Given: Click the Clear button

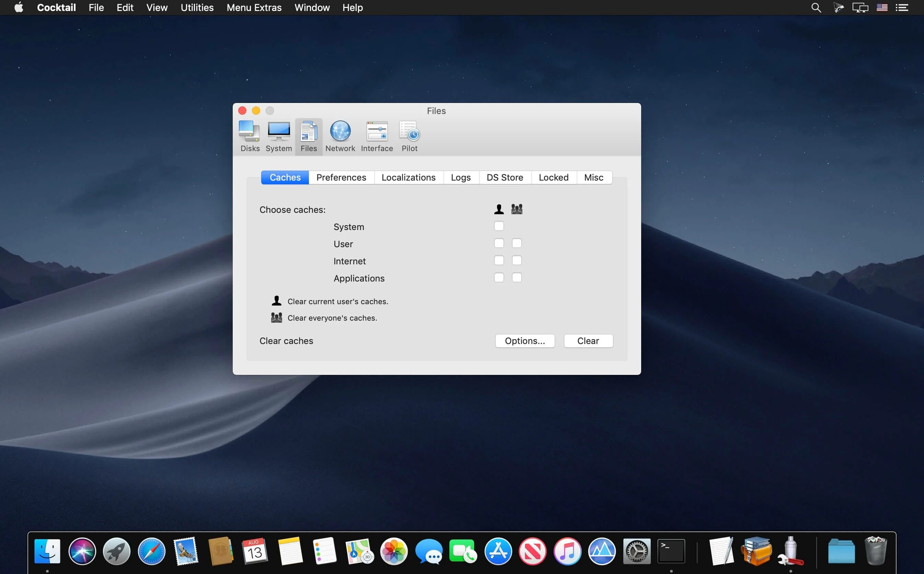Looking at the screenshot, I should [588, 341].
